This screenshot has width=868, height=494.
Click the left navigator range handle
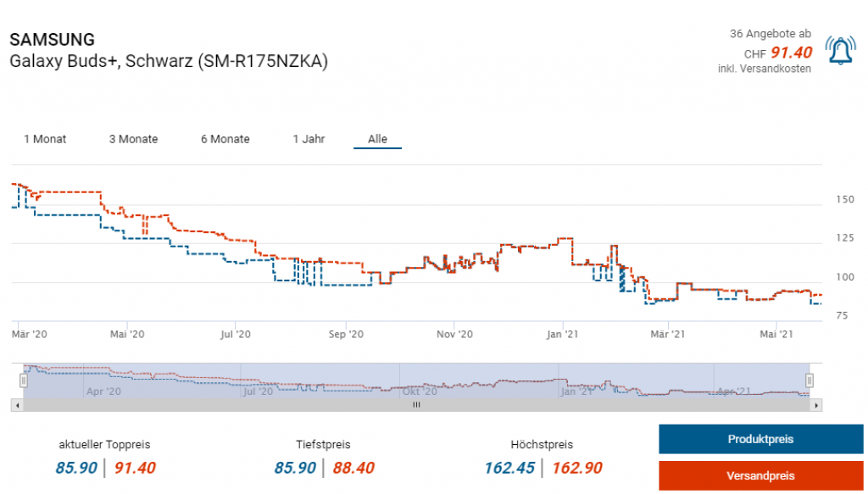pos(24,380)
